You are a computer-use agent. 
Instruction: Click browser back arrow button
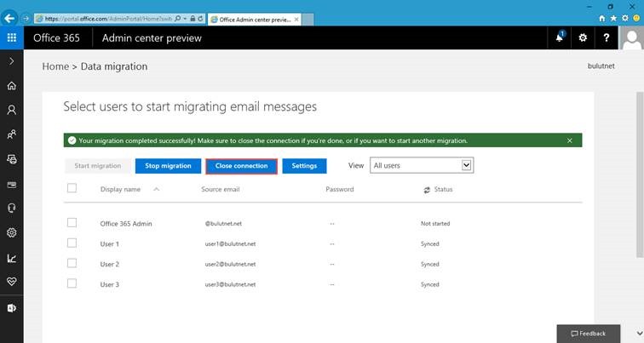(x=9, y=19)
